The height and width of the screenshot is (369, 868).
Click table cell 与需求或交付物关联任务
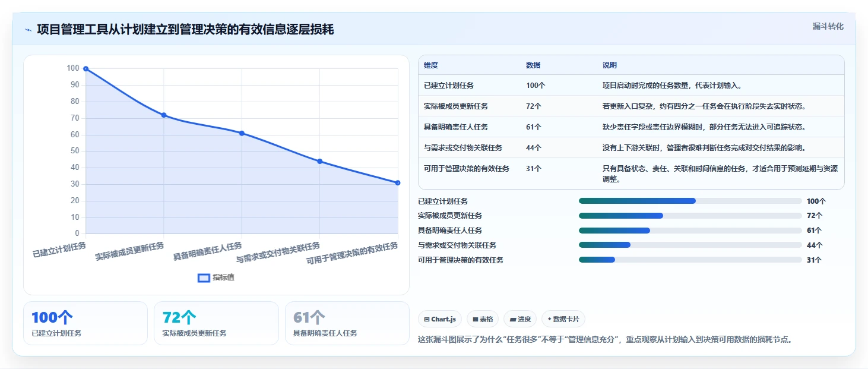pos(463,148)
